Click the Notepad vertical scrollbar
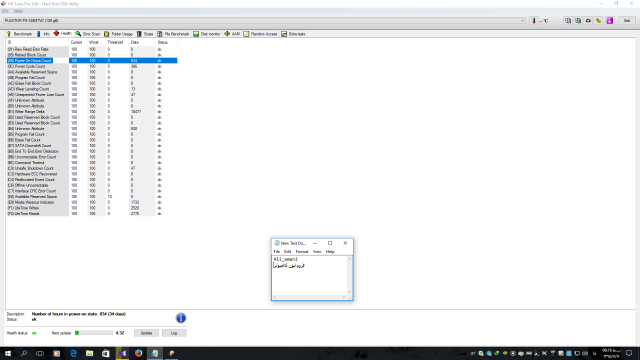This screenshot has width=640, height=360. coord(349,275)
